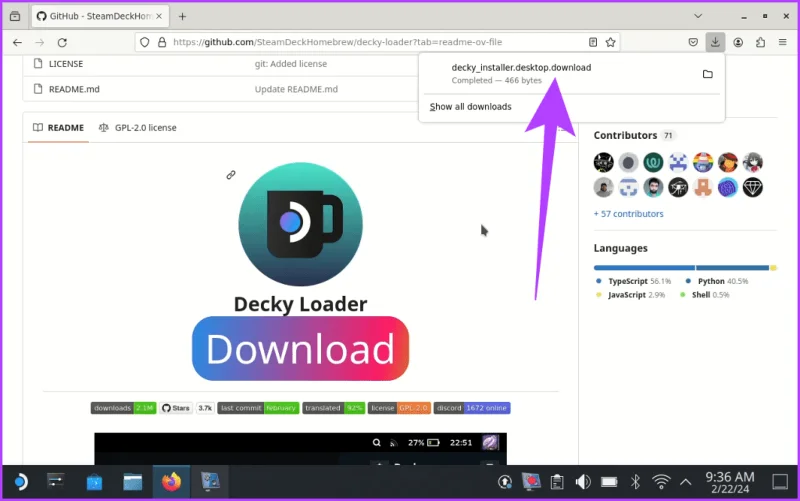The image size is (800, 501).
Task: Click the Downloads toolbar arrow icon
Action: pos(715,42)
